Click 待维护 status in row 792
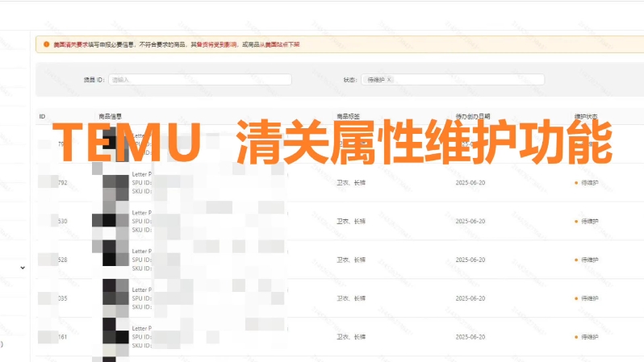The width and height of the screenshot is (644, 362). tap(587, 183)
